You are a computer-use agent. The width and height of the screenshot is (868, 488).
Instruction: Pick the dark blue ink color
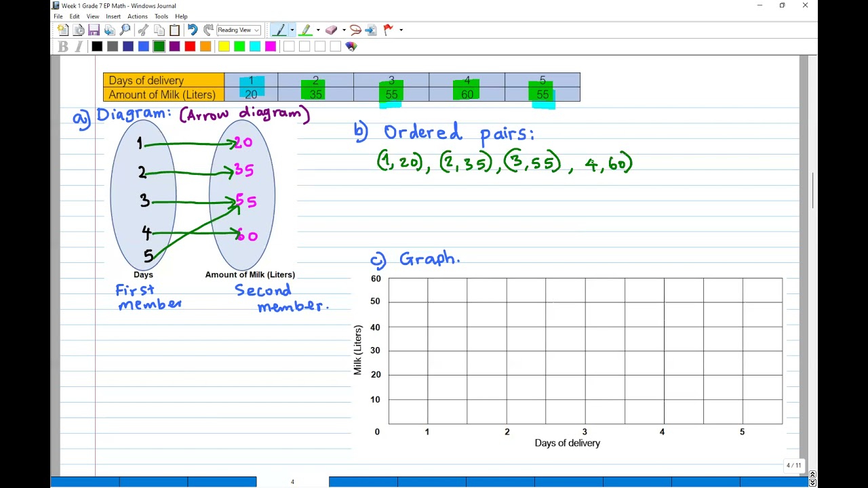[128, 46]
